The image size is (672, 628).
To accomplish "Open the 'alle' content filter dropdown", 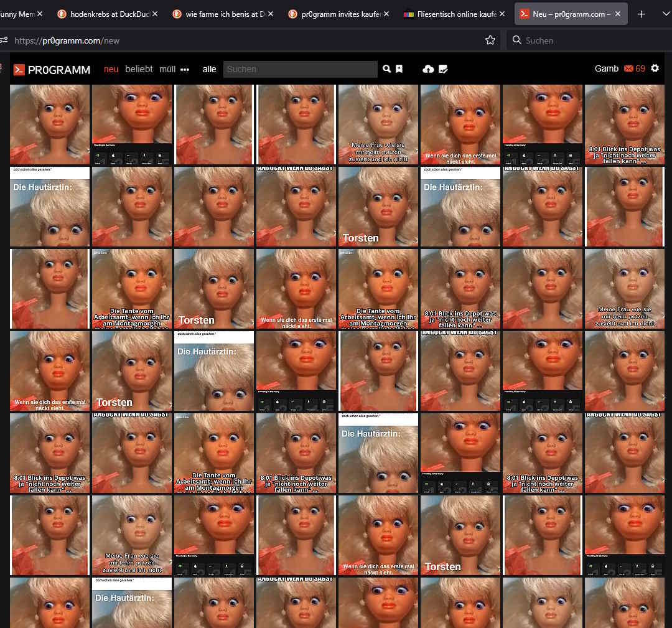I will pos(209,69).
